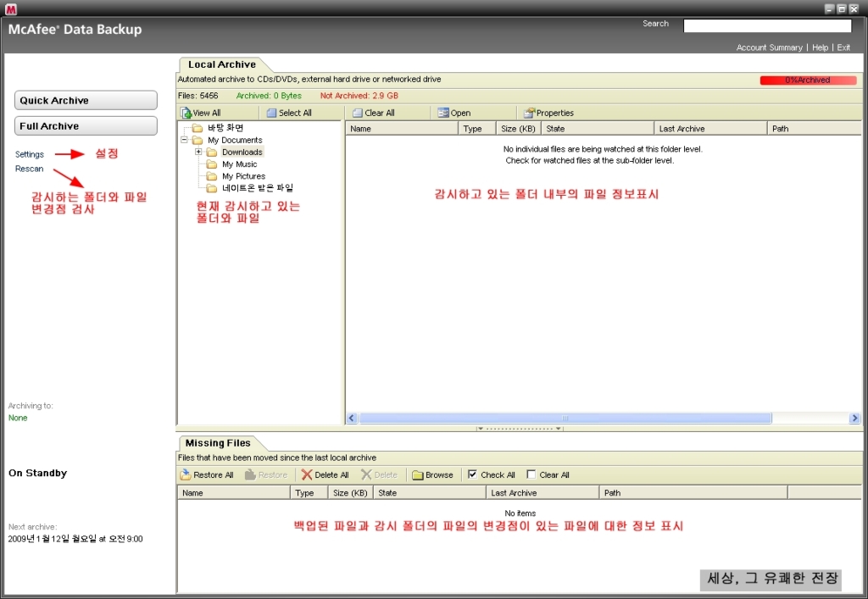Click the 'Files: 5456' count text
The width and height of the screenshot is (868, 599).
point(198,96)
